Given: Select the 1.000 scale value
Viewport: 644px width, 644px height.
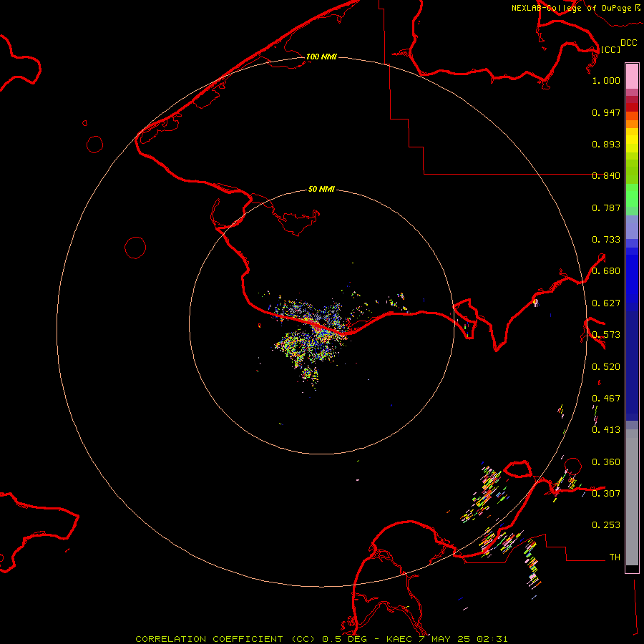Looking at the screenshot, I should (606, 80).
